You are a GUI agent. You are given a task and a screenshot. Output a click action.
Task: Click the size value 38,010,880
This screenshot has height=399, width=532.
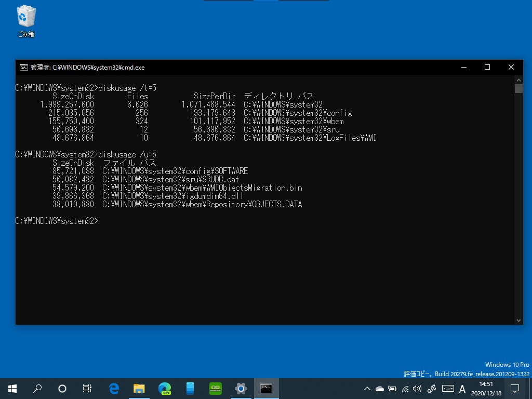point(73,204)
